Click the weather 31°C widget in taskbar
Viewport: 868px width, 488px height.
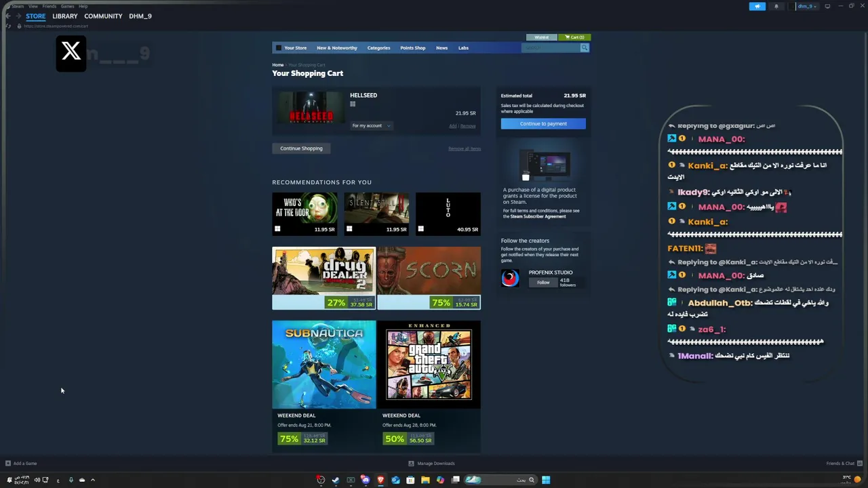pos(852,479)
